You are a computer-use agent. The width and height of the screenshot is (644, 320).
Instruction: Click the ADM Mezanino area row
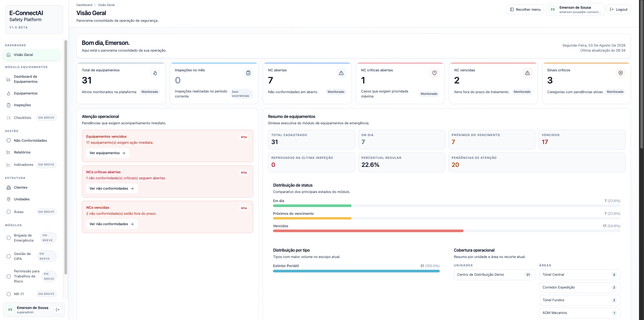click(580, 313)
